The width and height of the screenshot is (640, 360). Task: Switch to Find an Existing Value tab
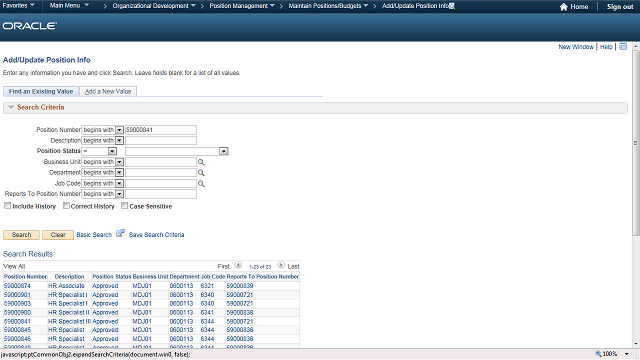tap(41, 91)
